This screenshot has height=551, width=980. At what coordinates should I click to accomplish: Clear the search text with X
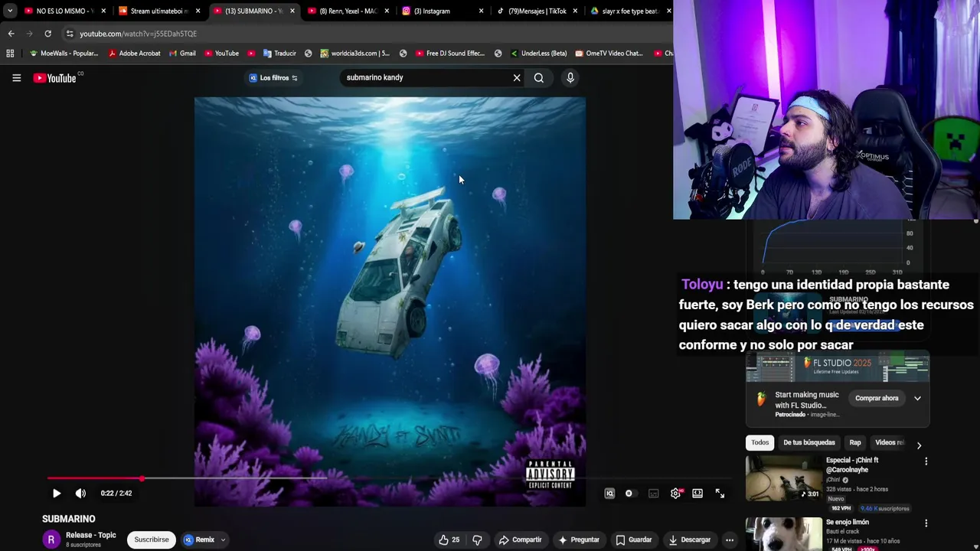tap(517, 77)
